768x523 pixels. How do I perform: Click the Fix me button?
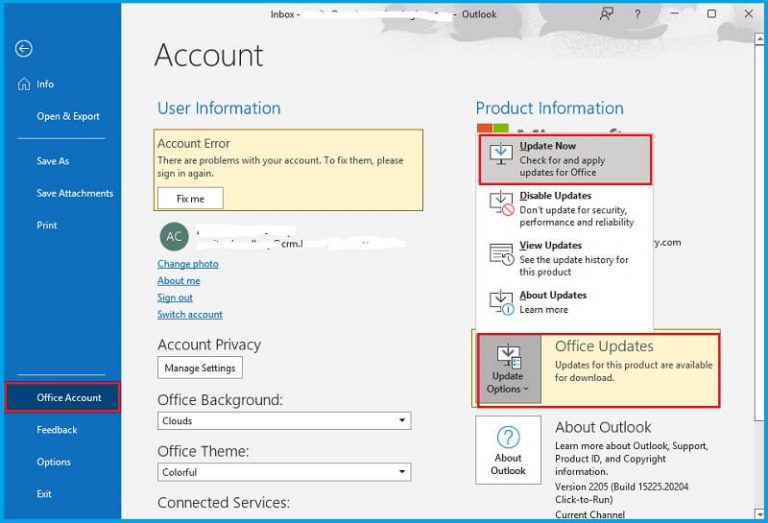click(191, 198)
